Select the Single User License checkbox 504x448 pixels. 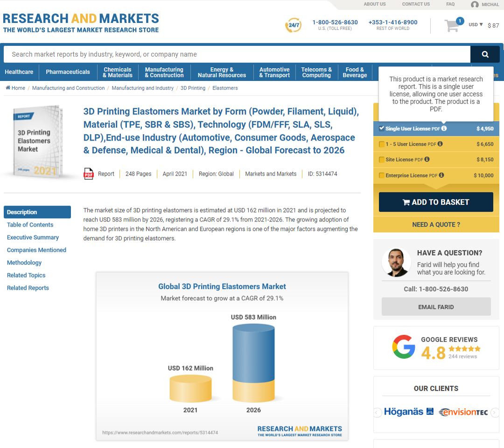[382, 128]
